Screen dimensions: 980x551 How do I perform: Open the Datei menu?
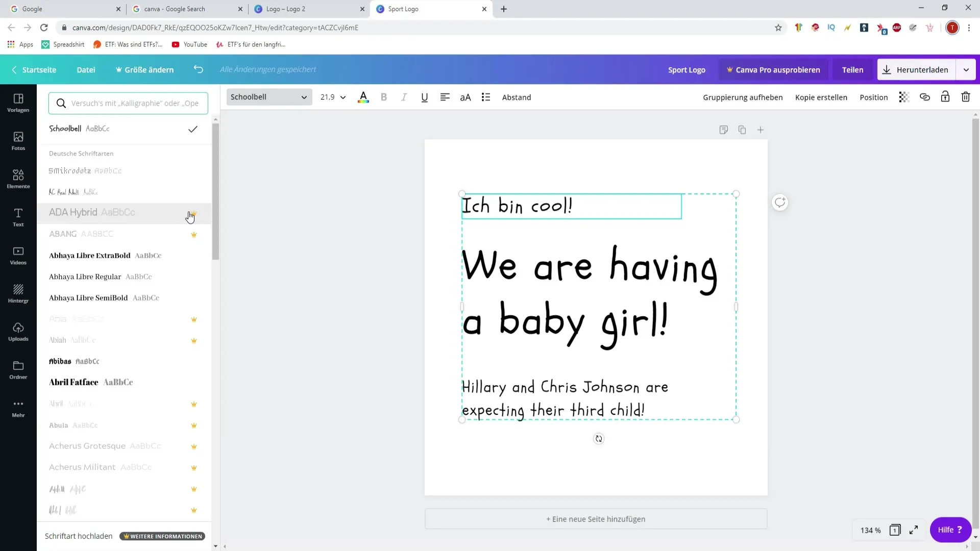coord(86,70)
